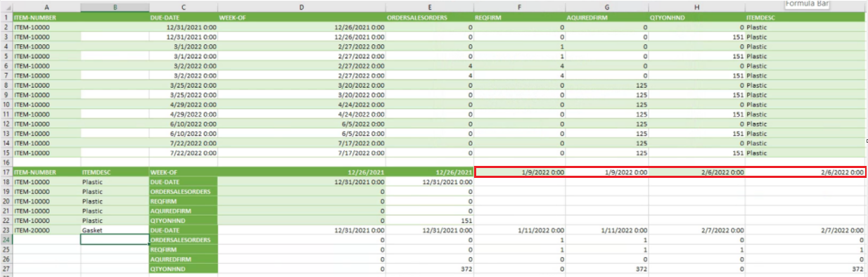Click ITEMDESC cell in row 17
The width and height of the screenshot is (868, 277).
pos(115,172)
